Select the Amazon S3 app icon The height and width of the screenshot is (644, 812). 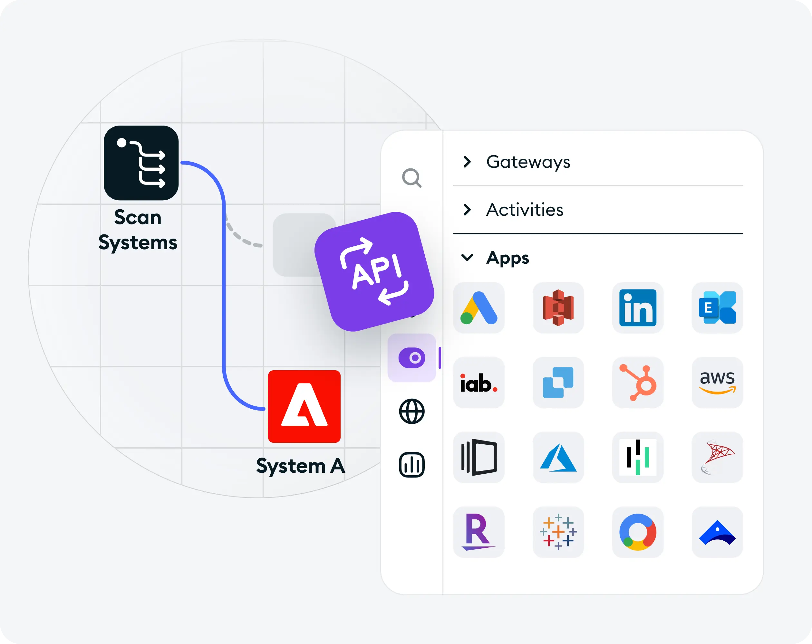[x=558, y=308]
